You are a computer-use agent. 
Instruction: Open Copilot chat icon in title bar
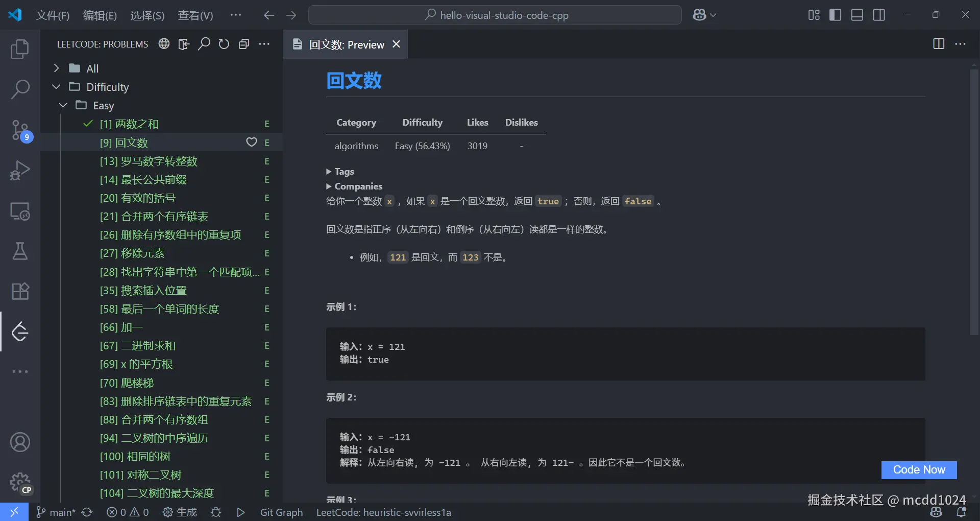(x=699, y=15)
